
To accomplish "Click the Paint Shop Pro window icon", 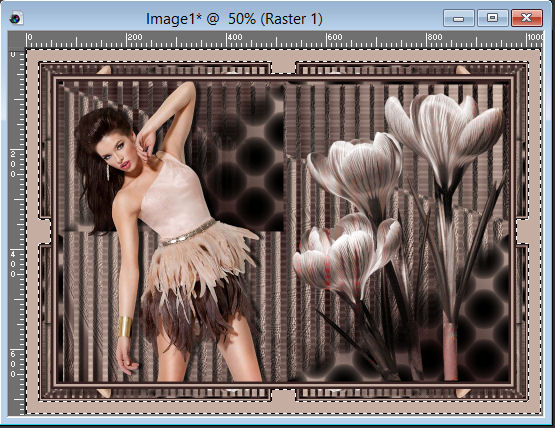I will point(15,18).
